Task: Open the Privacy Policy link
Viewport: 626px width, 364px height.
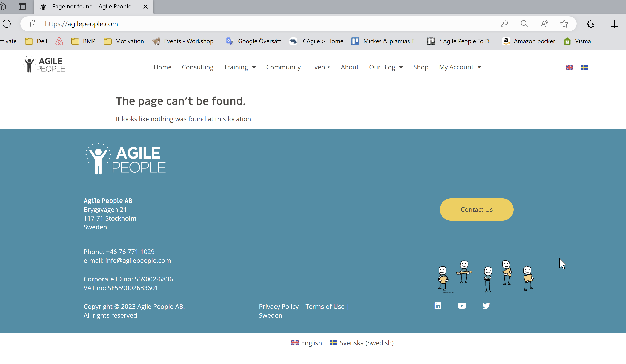Action: tap(279, 306)
